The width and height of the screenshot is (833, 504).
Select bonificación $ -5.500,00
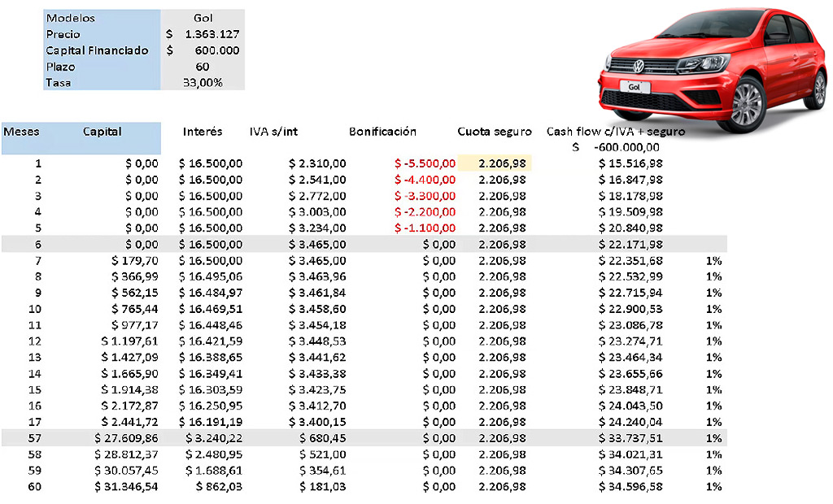point(425,163)
